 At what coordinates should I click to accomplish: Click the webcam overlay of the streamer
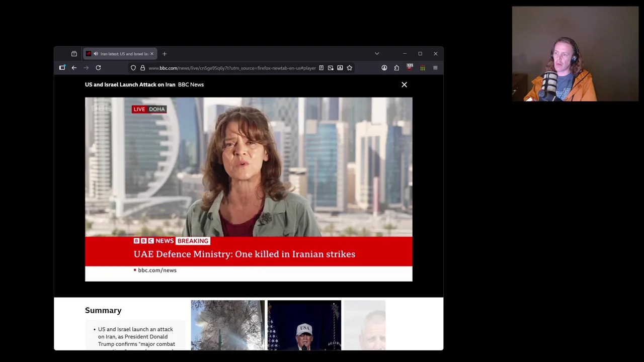[x=575, y=54]
